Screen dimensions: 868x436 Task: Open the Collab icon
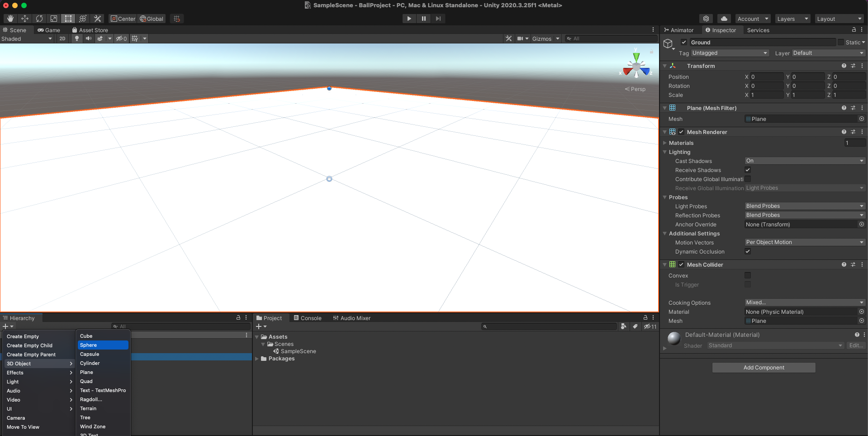pyautogui.click(x=706, y=19)
